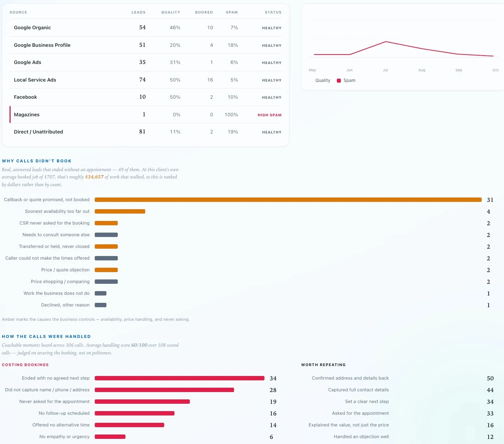Click the WHY CALLS DIDN'T BOOK heading

click(x=37, y=161)
